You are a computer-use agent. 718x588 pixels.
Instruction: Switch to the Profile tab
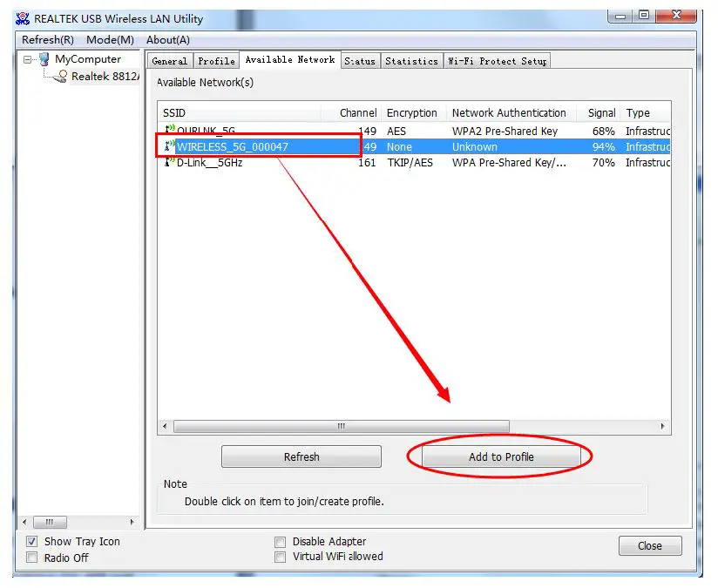pyautogui.click(x=216, y=61)
